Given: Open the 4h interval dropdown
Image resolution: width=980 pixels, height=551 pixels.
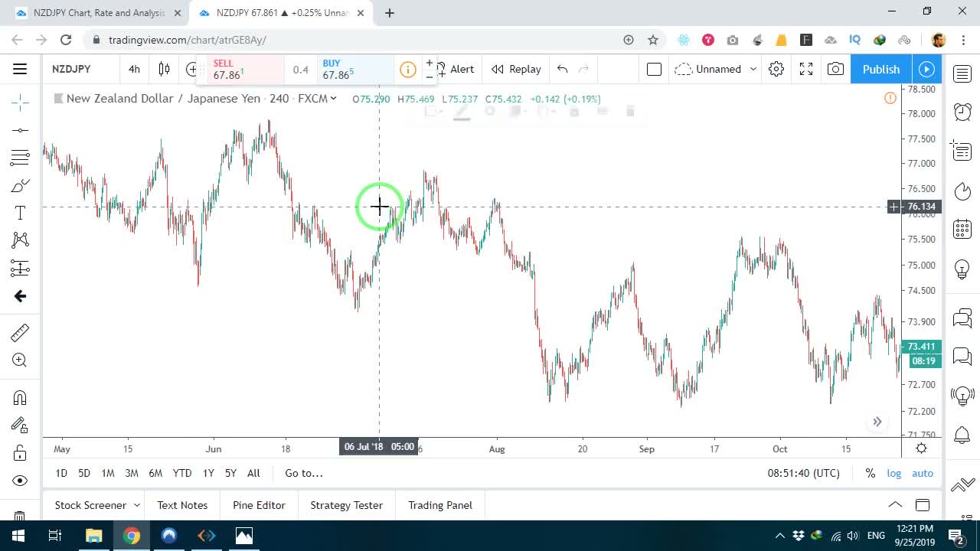Looking at the screenshot, I should (134, 69).
